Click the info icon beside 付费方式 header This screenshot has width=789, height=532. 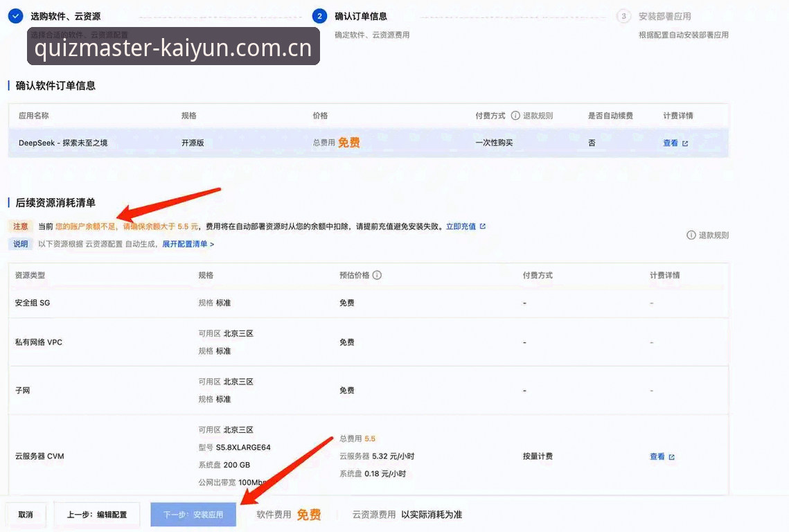tap(515, 115)
